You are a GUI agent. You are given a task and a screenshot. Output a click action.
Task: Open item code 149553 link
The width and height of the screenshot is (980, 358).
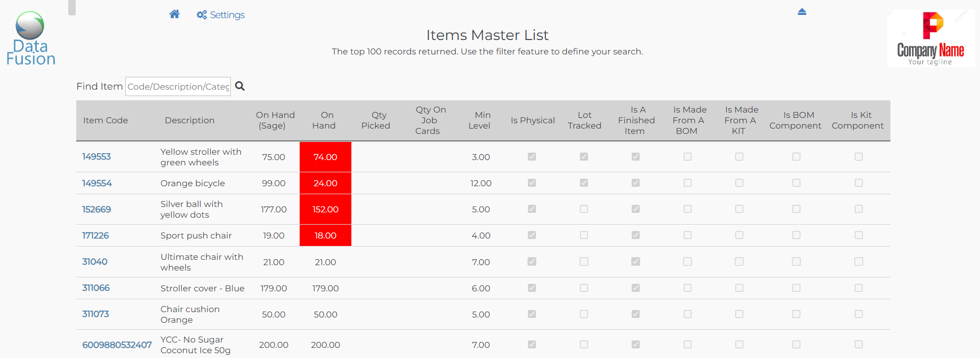[x=97, y=157]
